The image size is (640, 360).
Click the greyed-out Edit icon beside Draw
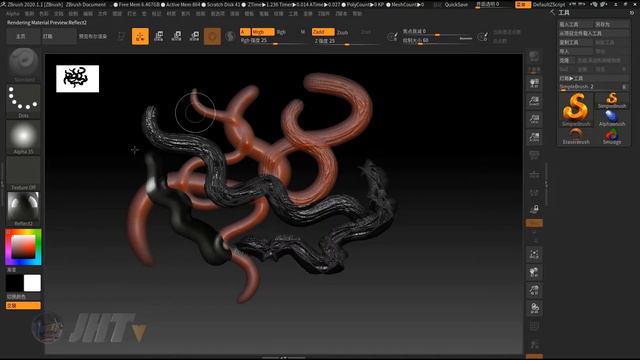click(121, 36)
